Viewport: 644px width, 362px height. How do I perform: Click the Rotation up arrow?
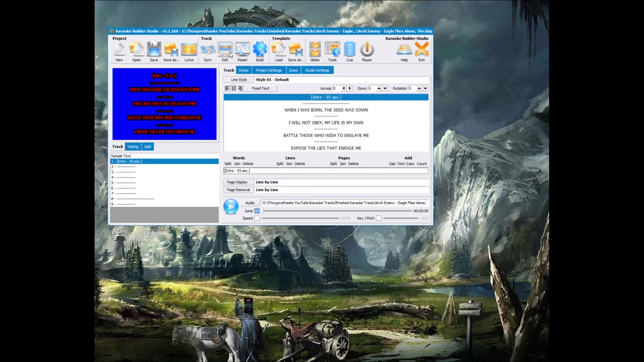419,88
